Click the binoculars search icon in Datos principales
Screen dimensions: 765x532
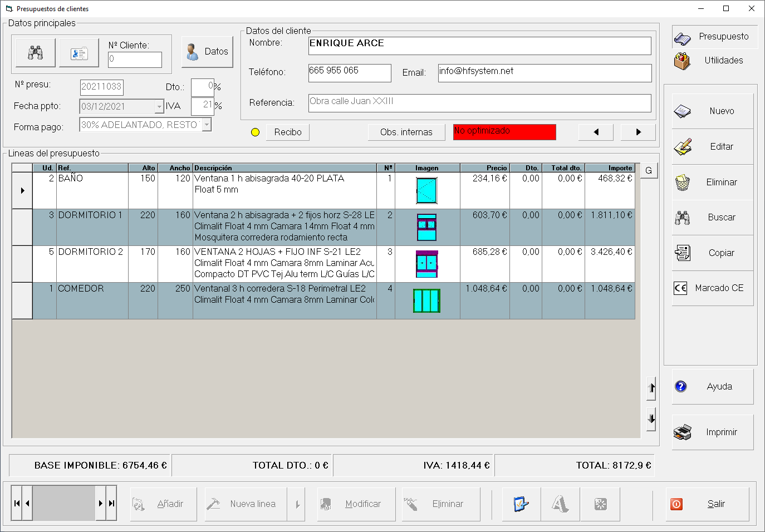(x=35, y=53)
